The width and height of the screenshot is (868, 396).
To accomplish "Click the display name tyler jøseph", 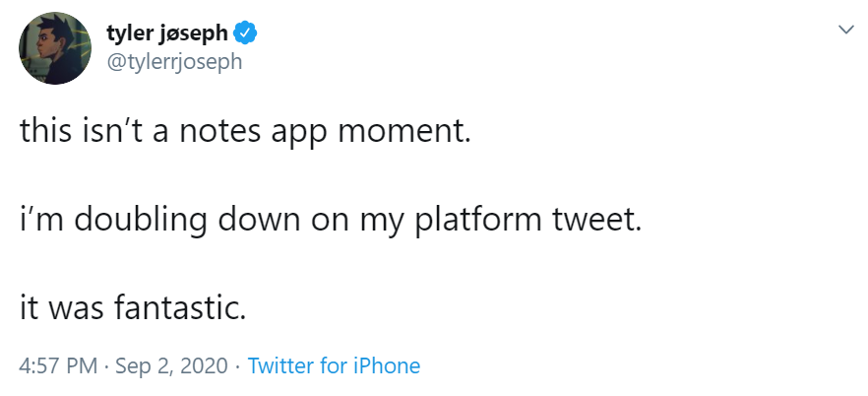I will pos(167,33).
